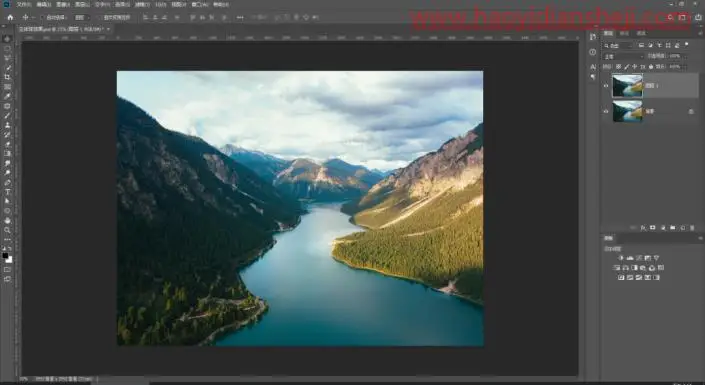The width and height of the screenshot is (705, 385).
Task: Open the Layers panel flyout menu
Action: coord(700,33)
